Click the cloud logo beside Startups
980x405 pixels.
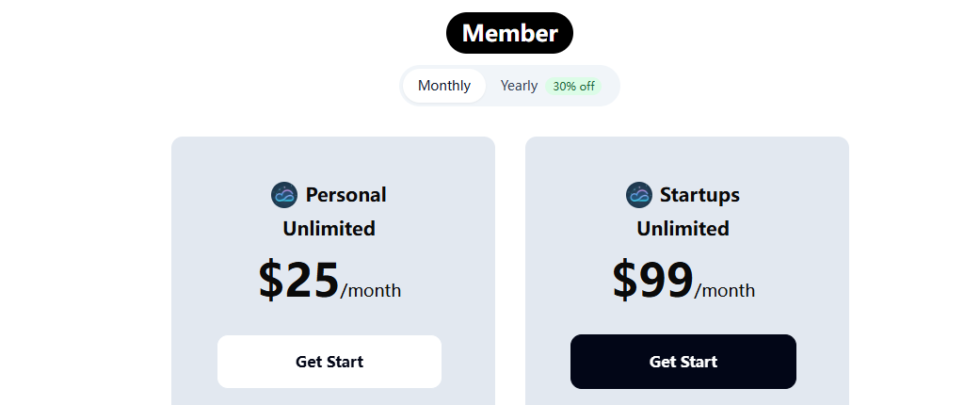[639, 195]
